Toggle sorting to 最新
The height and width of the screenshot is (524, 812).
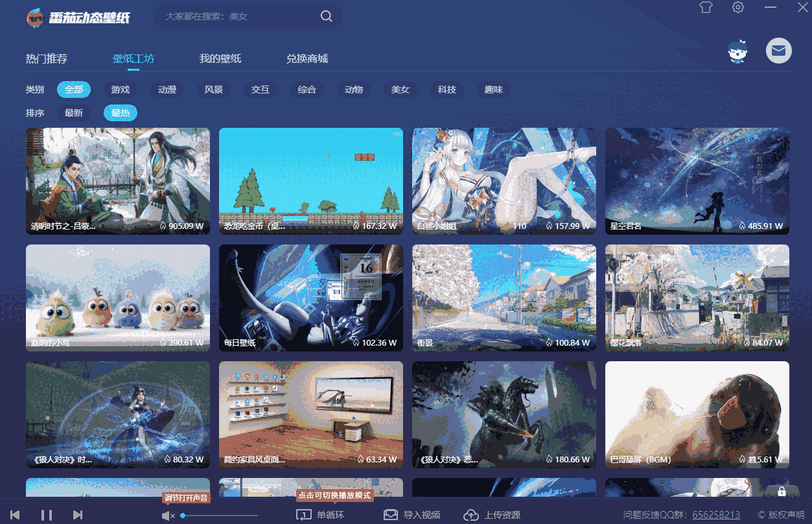[74, 112]
